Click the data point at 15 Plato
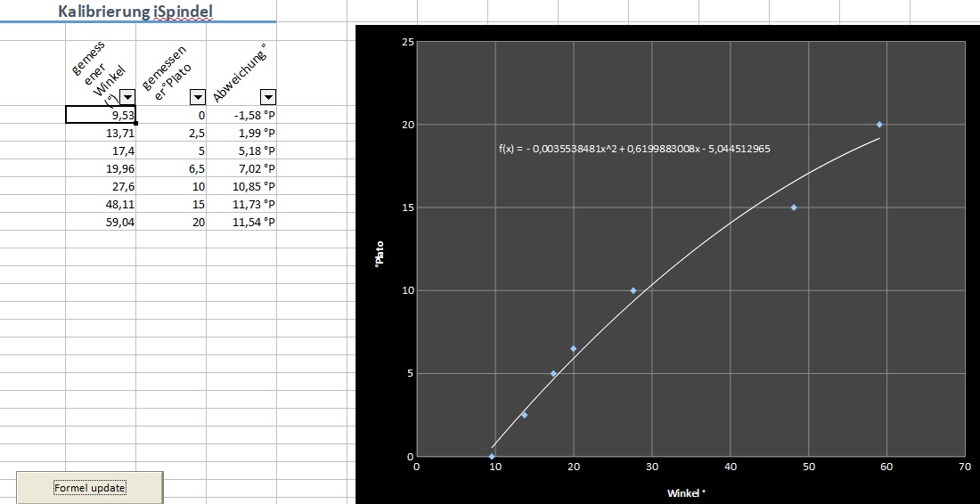980x504 pixels. [x=794, y=207]
